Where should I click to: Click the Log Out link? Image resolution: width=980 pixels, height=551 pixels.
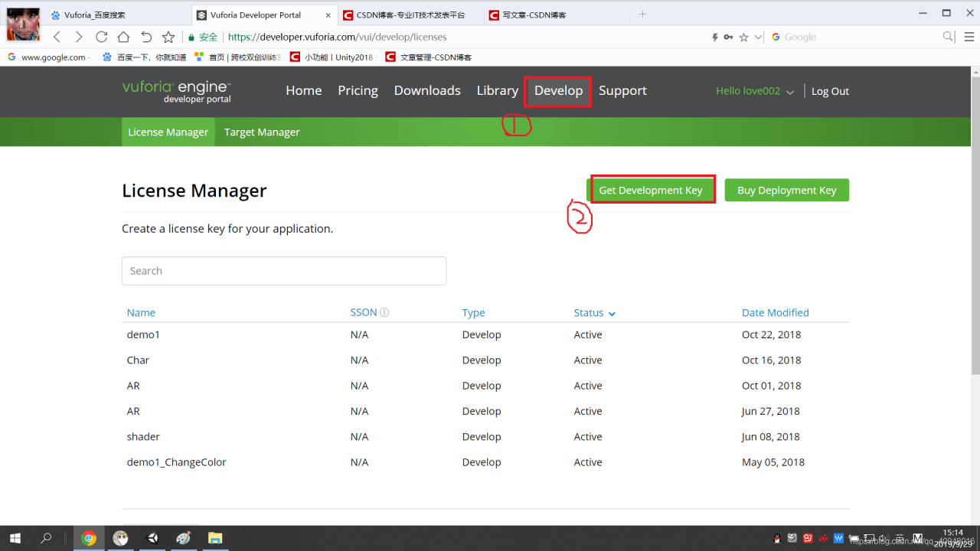pos(830,91)
